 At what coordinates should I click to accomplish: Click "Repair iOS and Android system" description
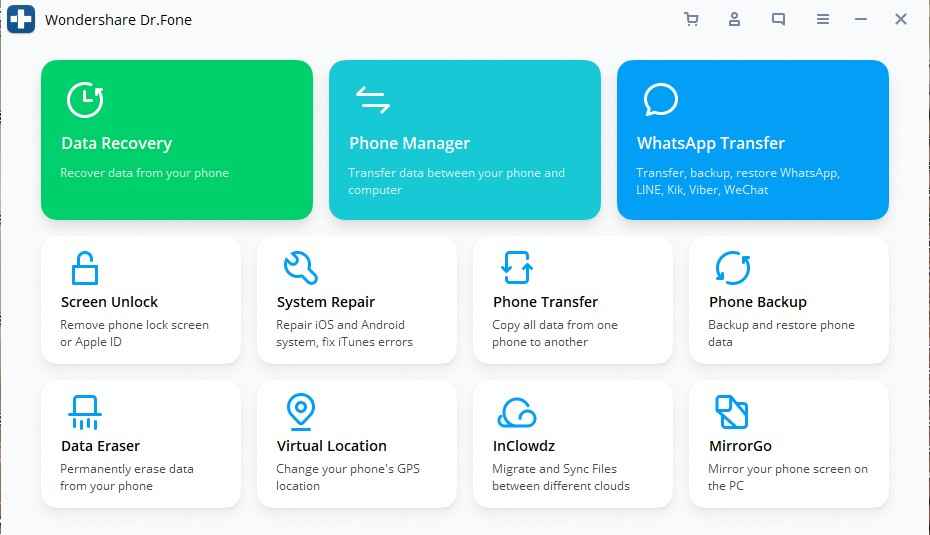coord(344,333)
